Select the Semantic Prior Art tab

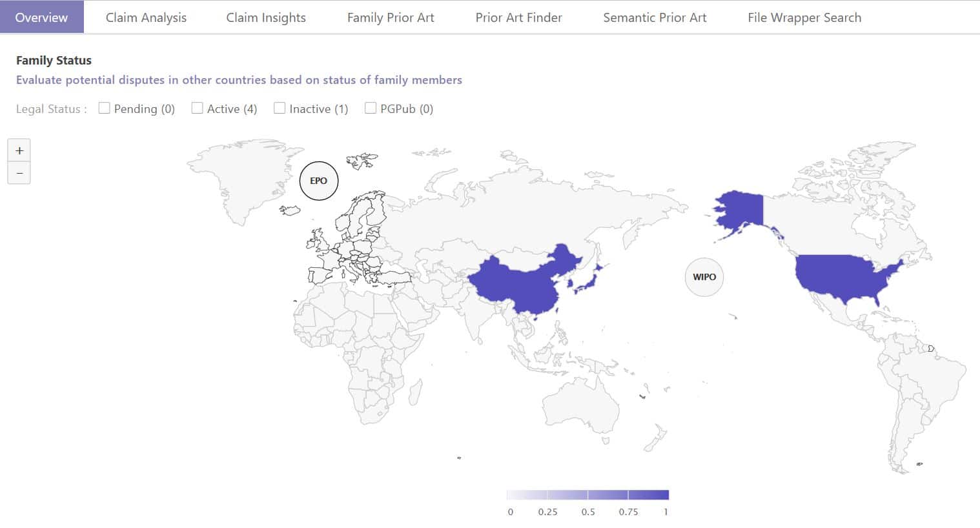pos(655,17)
